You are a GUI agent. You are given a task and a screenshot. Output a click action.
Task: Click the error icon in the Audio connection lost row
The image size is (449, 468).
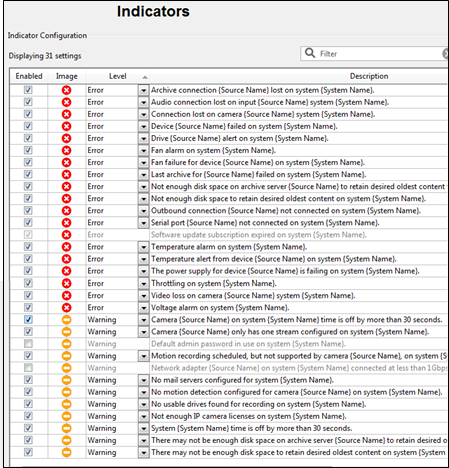tap(66, 102)
